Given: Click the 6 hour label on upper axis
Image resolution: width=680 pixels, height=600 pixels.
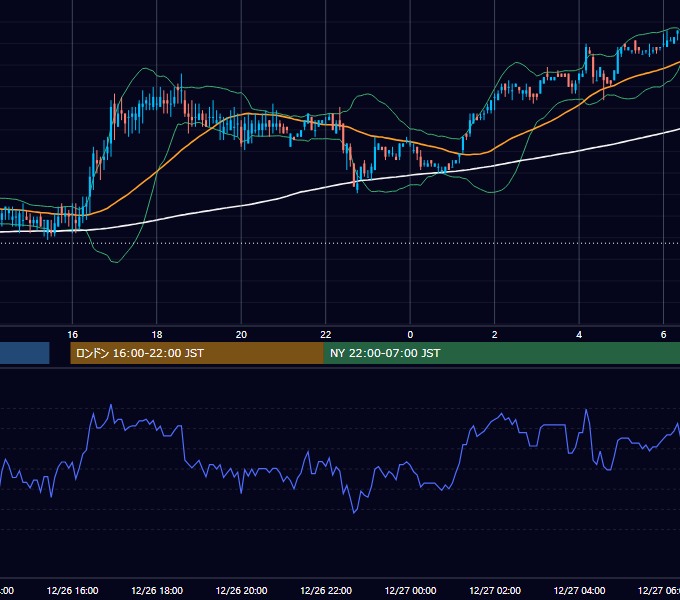Looking at the screenshot, I should point(663,335).
